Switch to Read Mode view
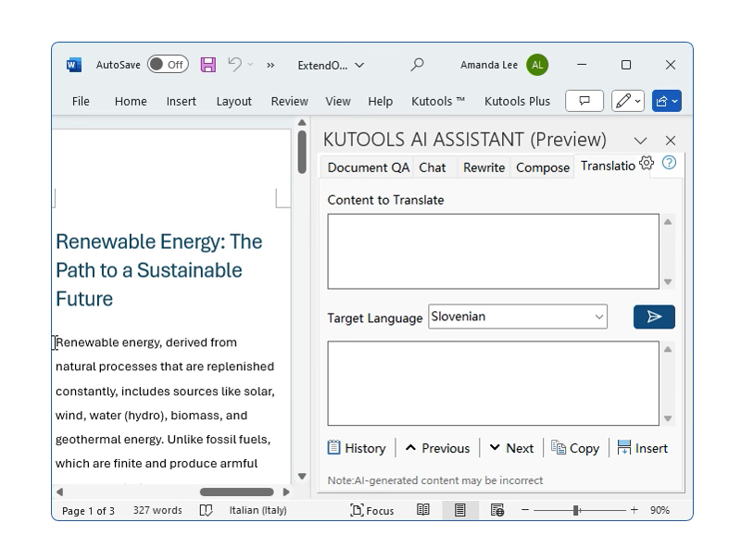741x560 pixels. tap(423, 510)
